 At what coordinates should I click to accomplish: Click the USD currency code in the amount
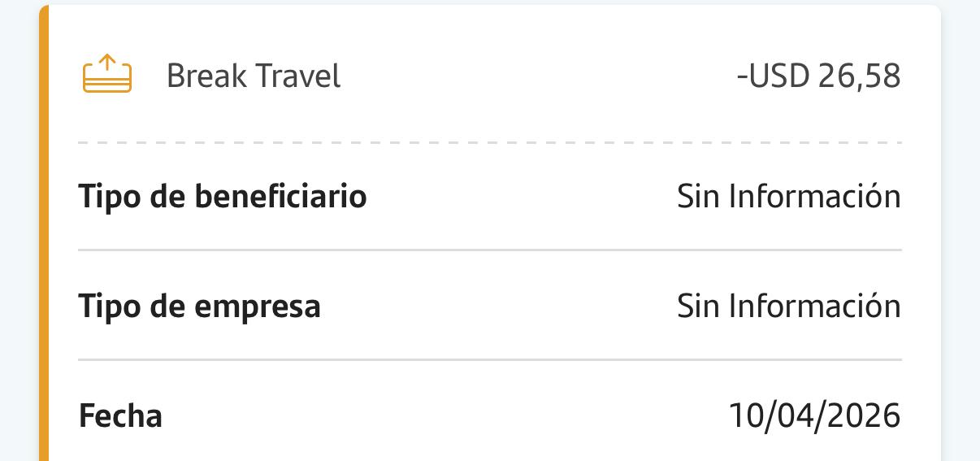[778, 76]
